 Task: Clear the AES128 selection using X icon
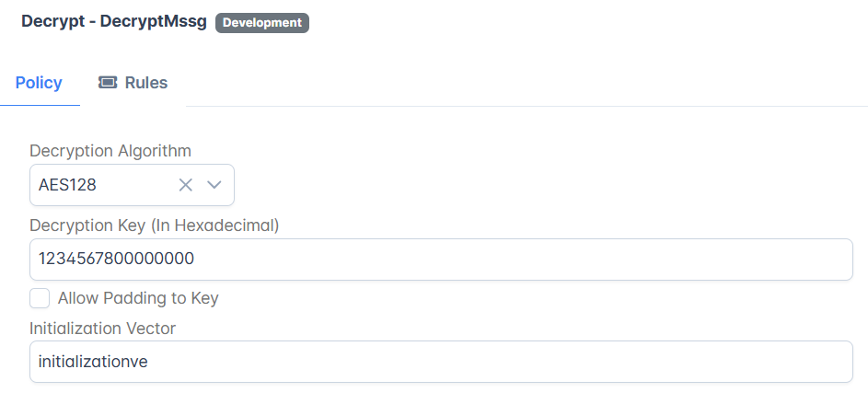185,185
